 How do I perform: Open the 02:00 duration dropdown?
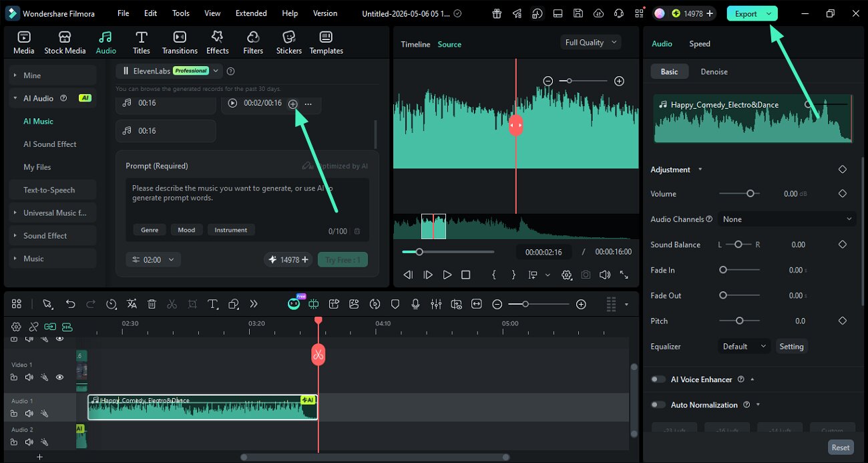[153, 260]
